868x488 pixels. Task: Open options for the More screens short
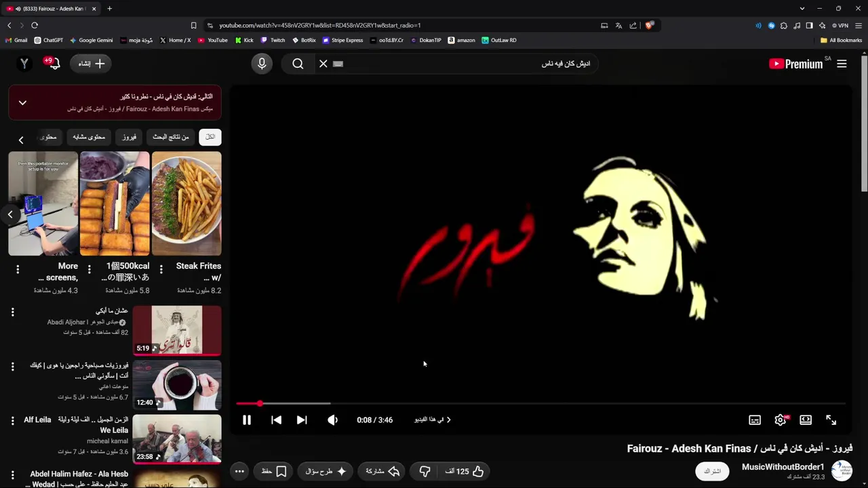(18, 269)
